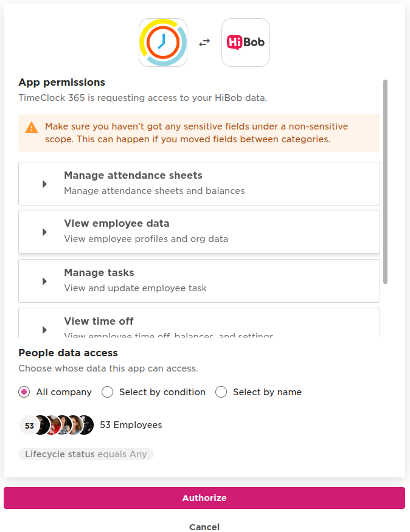This screenshot has width=410, height=532.
Task: Expand the View time off arrow
Action: [x=44, y=330]
